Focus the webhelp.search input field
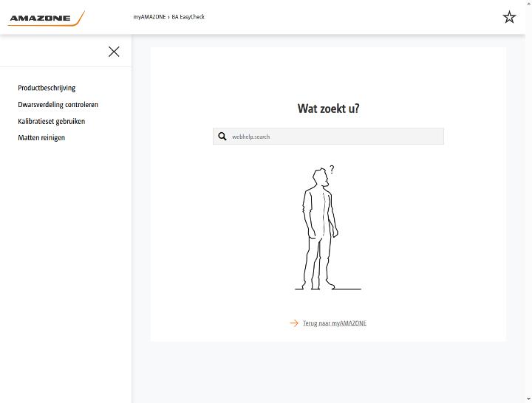The image size is (532, 403). [x=328, y=137]
